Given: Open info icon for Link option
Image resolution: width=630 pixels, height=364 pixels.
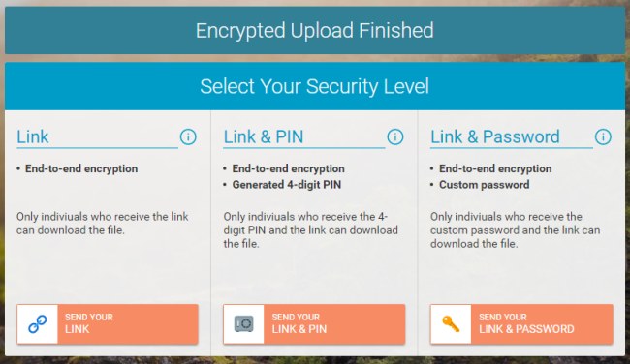Looking at the screenshot, I should click(x=188, y=136).
